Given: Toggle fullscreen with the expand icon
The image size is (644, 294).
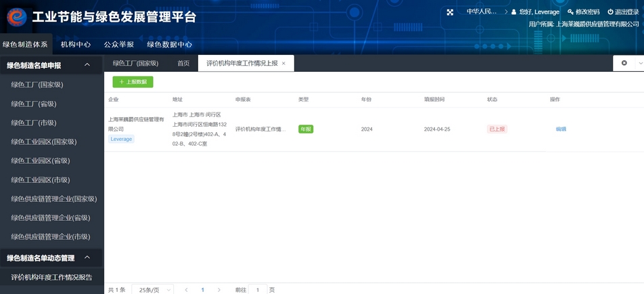Looking at the screenshot, I should tap(450, 12).
